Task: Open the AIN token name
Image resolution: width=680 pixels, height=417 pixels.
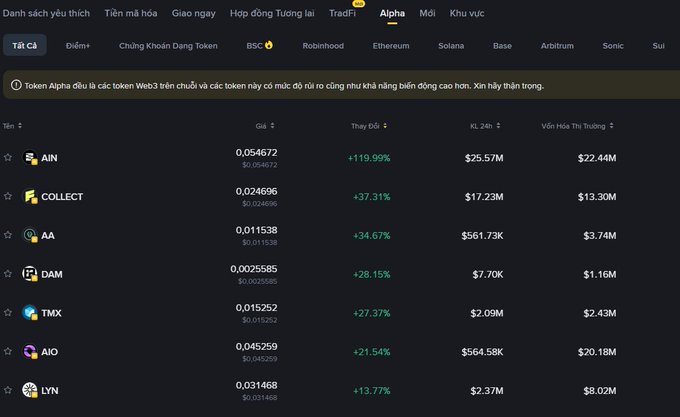Action: point(49,158)
